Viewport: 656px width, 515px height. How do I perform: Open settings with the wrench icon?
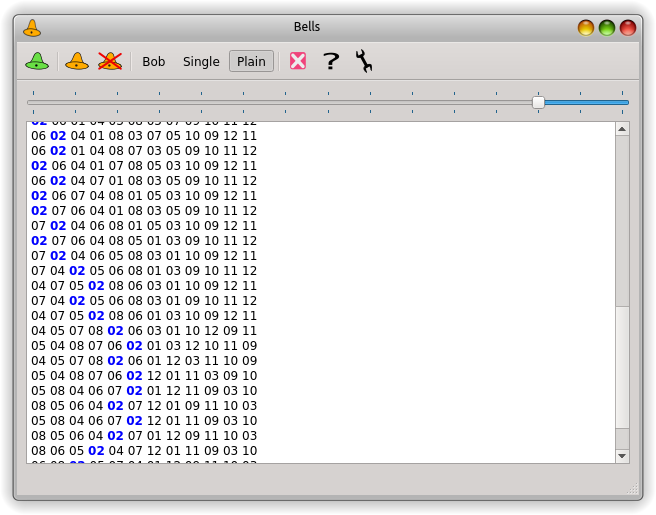pyautogui.click(x=364, y=61)
